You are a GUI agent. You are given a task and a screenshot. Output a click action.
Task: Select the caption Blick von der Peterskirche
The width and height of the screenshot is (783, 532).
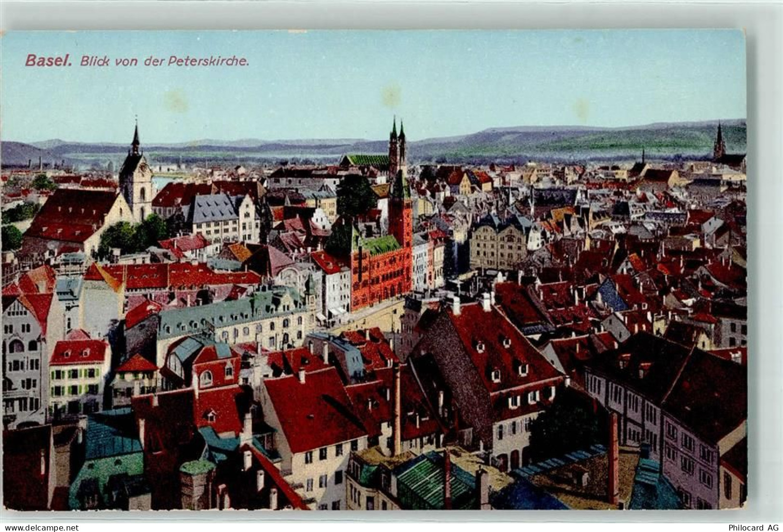(164, 61)
